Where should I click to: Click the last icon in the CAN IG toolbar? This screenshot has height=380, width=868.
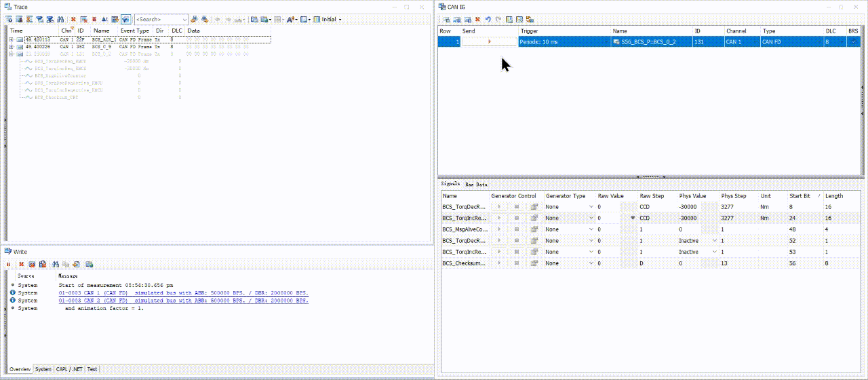[x=530, y=20]
